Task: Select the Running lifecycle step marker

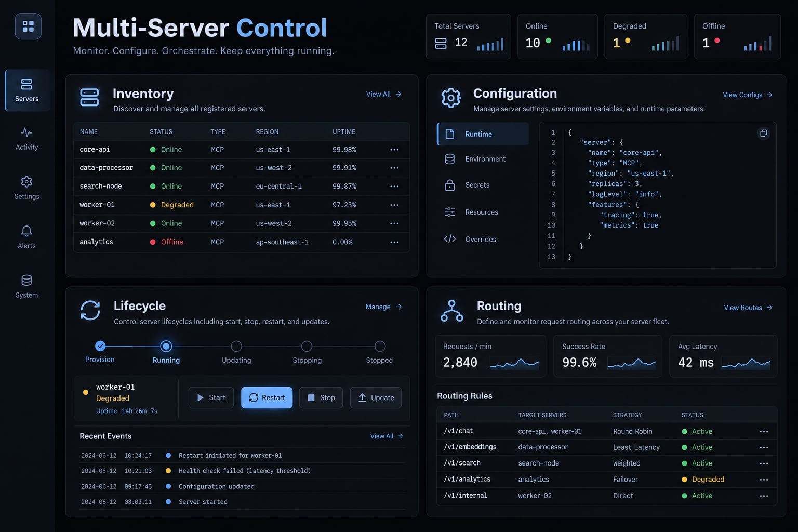Action: [166, 346]
